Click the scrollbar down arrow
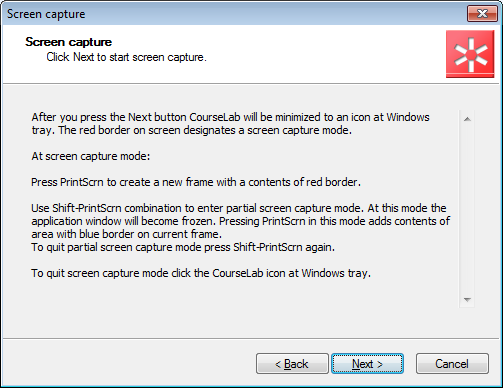Screen dimensions: 503x388 [x=467, y=300]
